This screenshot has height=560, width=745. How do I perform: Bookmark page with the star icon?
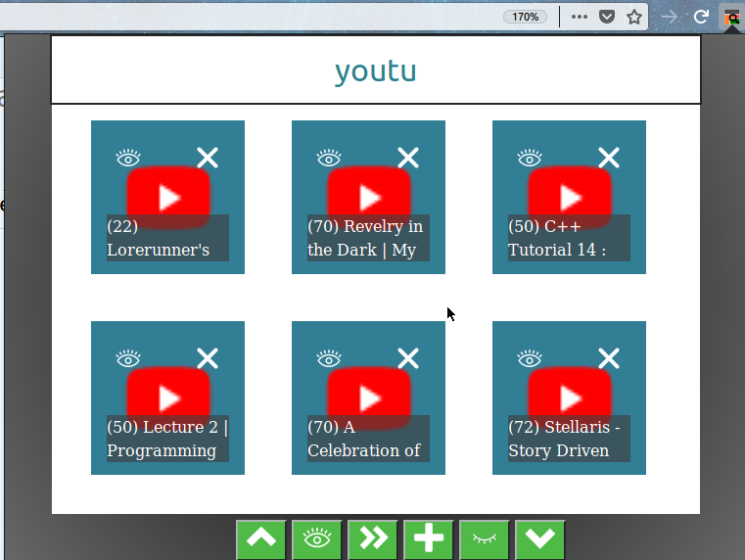tap(634, 17)
